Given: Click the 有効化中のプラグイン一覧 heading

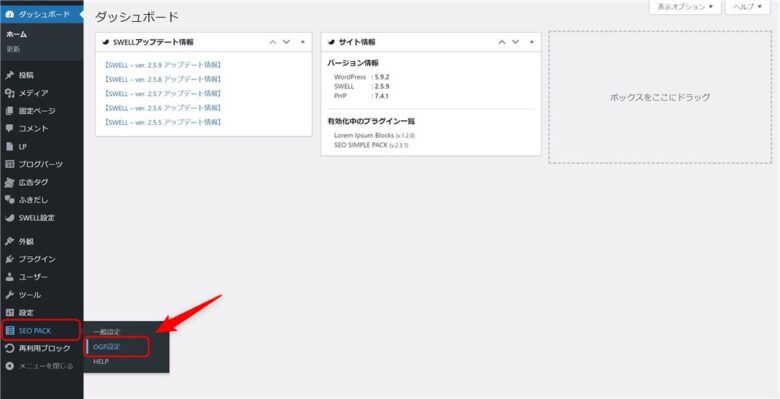Looking at the screenshot, I should tap(371, 121).
